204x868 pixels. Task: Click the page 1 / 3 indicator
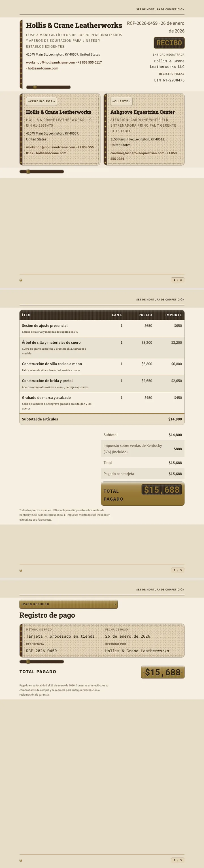coord(177,280)
